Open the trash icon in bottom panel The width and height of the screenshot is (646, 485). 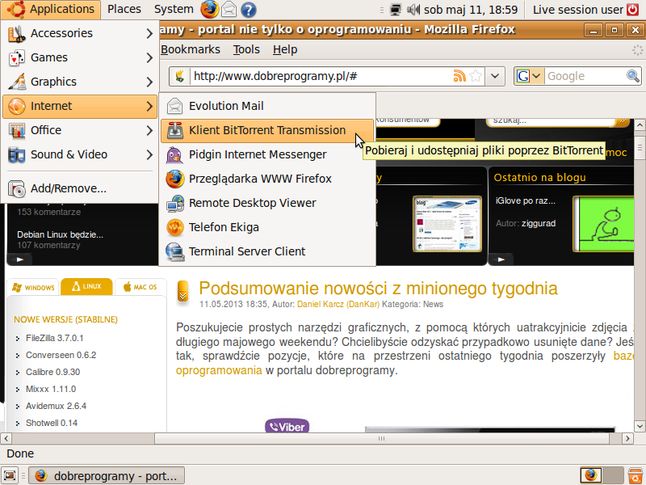coord(636,476)
